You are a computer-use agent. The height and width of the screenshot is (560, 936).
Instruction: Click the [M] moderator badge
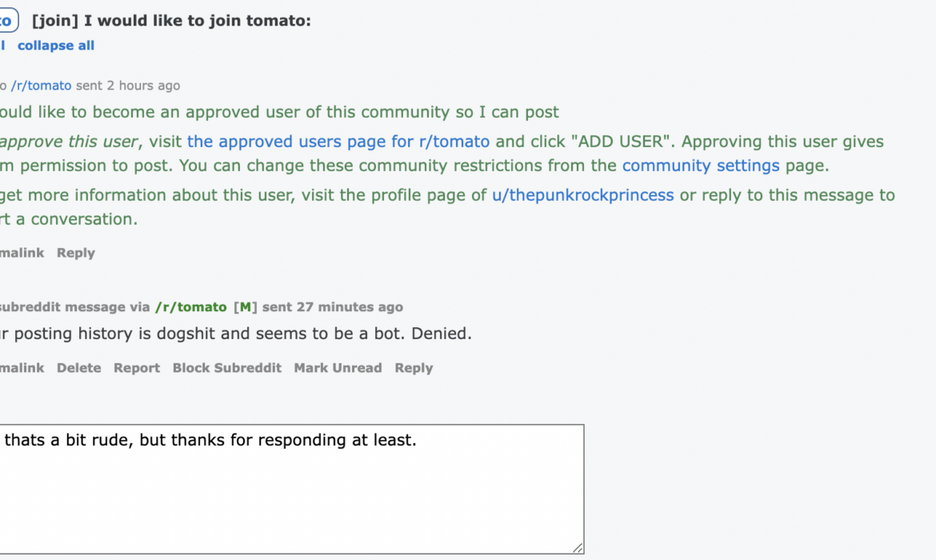246,307
